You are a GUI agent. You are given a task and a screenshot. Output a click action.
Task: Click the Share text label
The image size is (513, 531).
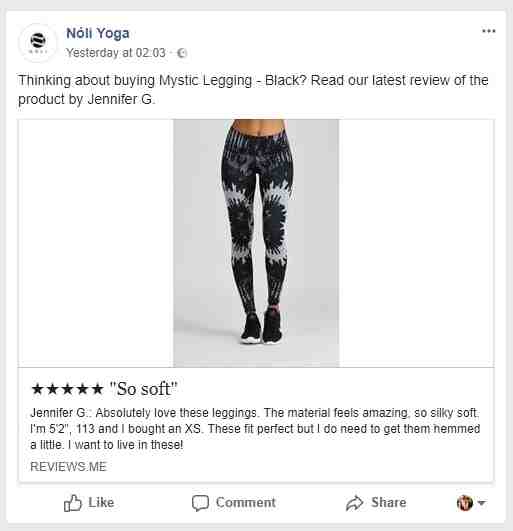point(389,502)
